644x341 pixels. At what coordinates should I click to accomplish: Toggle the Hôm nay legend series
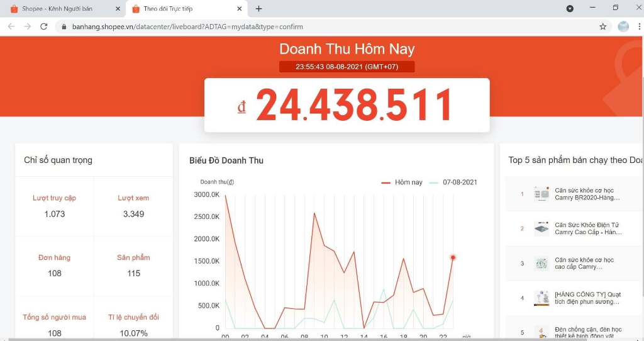402,182
